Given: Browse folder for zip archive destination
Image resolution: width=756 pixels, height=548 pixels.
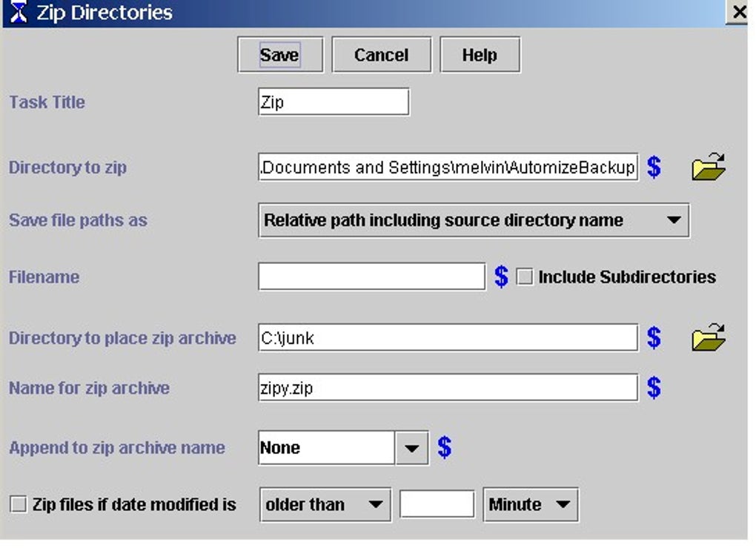Looking at the screenshot, I should pos(708,337).
